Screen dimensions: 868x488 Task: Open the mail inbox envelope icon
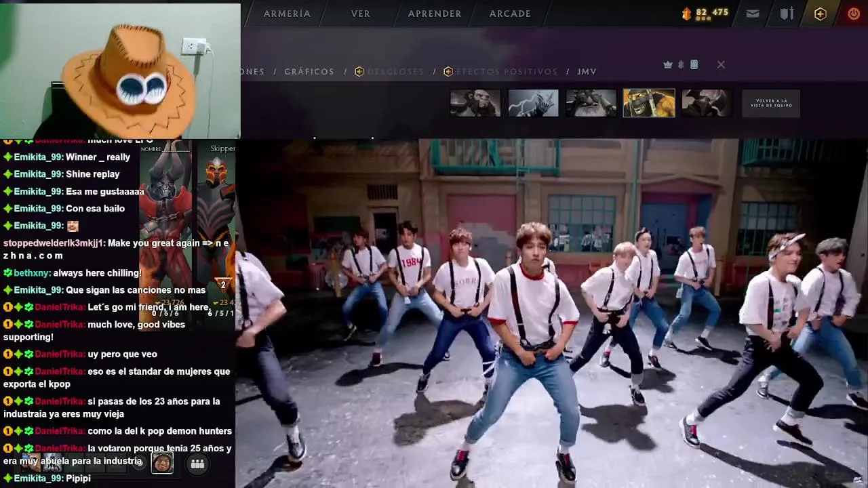click(x=753, y=14)
